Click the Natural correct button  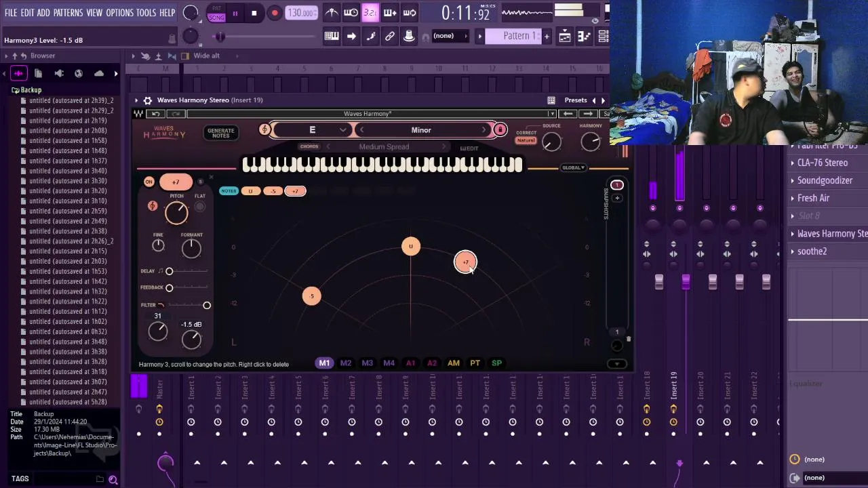(x=526, y=141)
